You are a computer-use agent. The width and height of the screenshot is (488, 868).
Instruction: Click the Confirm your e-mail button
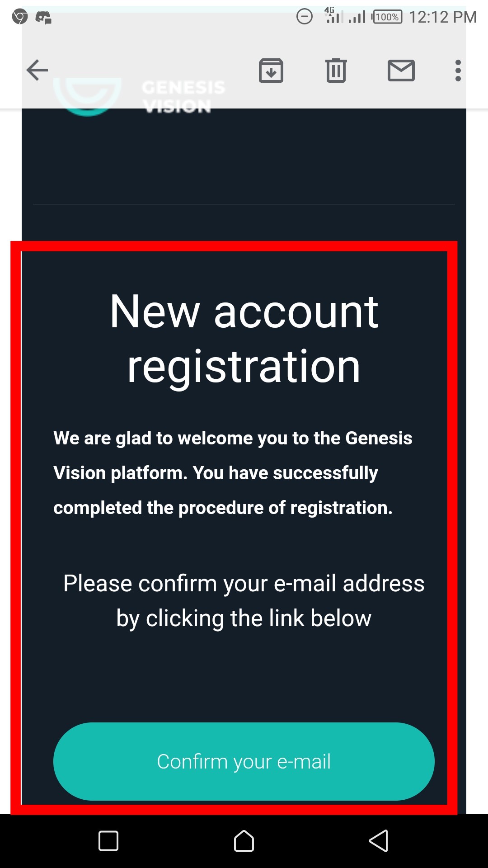click(x=244, y=761)
